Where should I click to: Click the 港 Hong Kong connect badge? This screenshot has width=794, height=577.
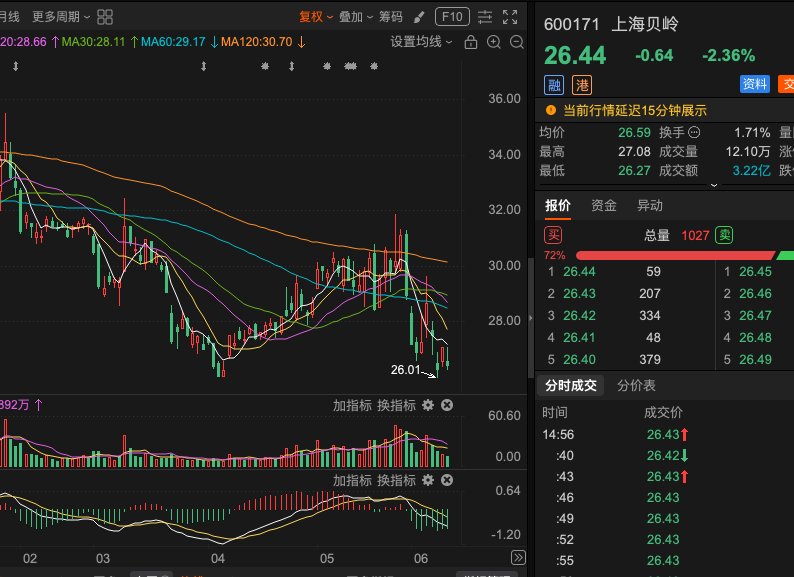tap(582, 85)
